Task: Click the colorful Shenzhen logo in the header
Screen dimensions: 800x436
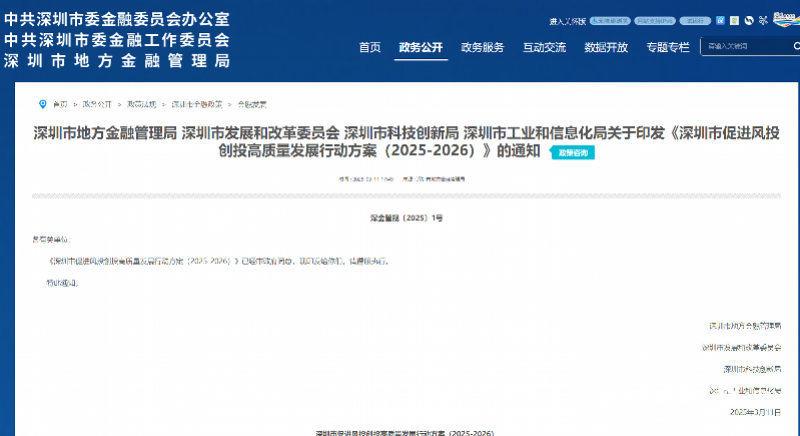Action: coord(786,19)
